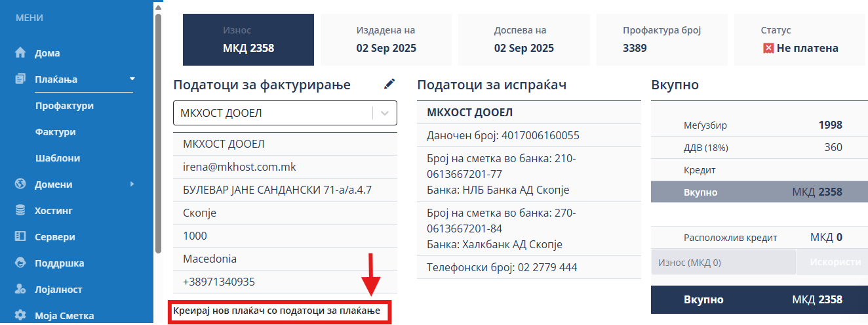The height and width of the screenshot is (325, 868).
Task: Select Шаблони in the payments submenu
Action: 58,158
